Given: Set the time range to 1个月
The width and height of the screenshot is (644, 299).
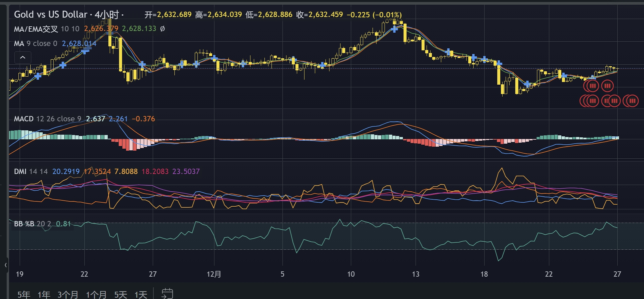Looking at the screenshot, I should point(96,295).
